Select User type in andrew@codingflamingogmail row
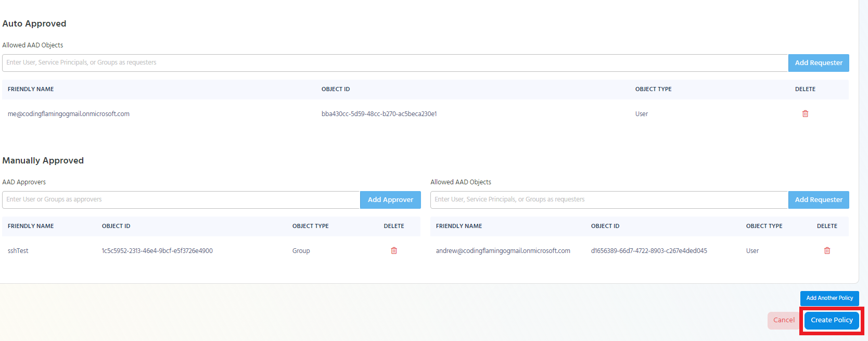 click(752, 251)
